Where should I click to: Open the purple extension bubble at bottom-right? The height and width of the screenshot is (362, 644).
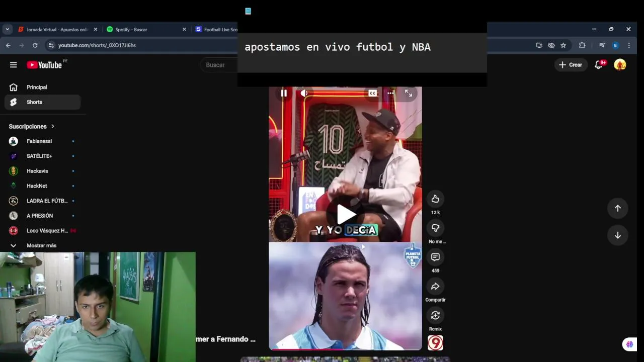[629, 344]
